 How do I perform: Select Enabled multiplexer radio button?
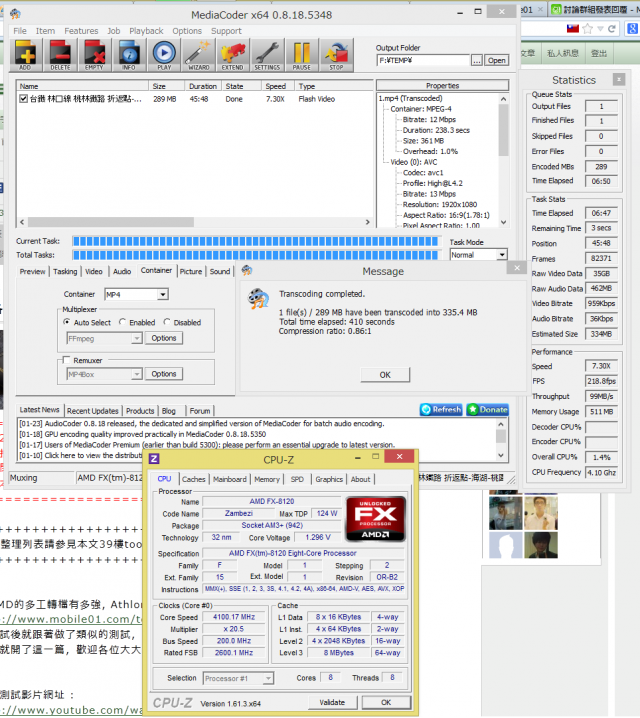122,322
